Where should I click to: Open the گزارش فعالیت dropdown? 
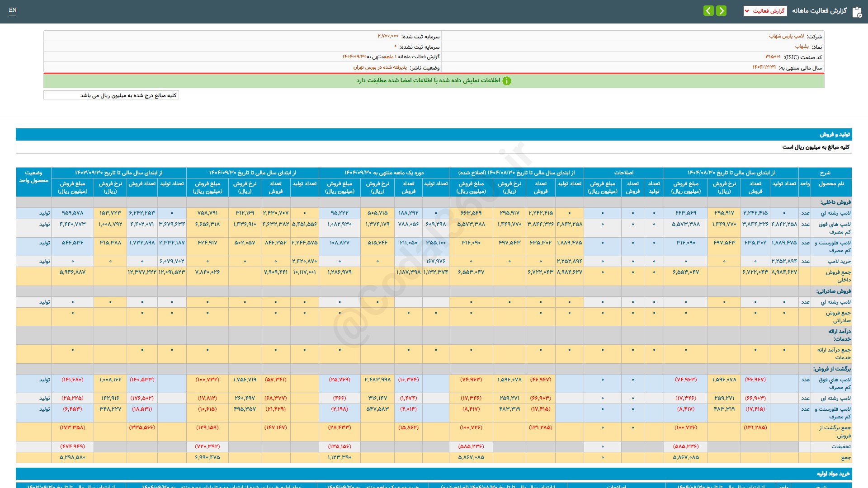click(x=765, y=11)
